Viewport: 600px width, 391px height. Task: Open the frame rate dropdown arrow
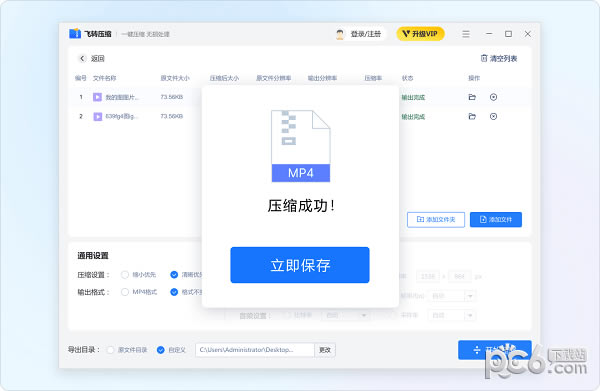pyautogui.click(x=470, y=296)
